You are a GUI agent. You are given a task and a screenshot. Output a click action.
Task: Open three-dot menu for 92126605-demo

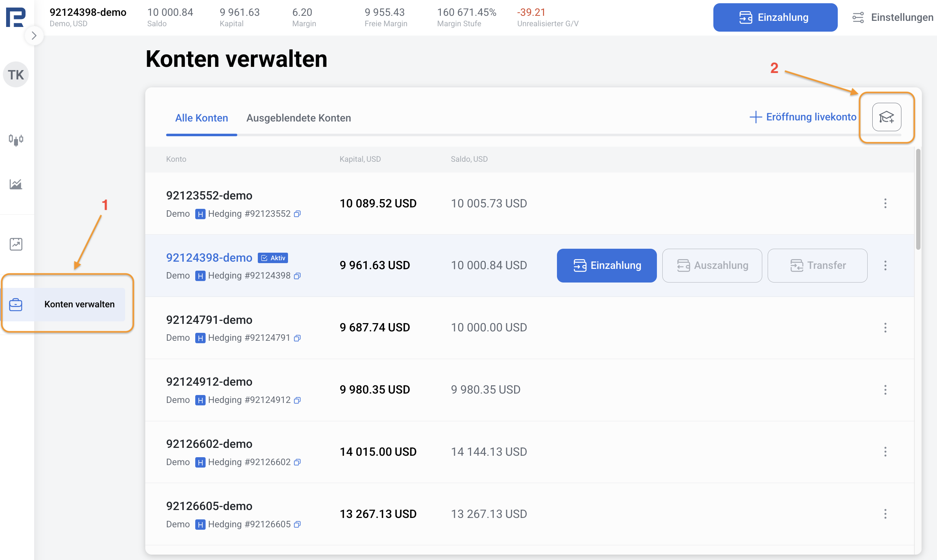pos(885,514)
